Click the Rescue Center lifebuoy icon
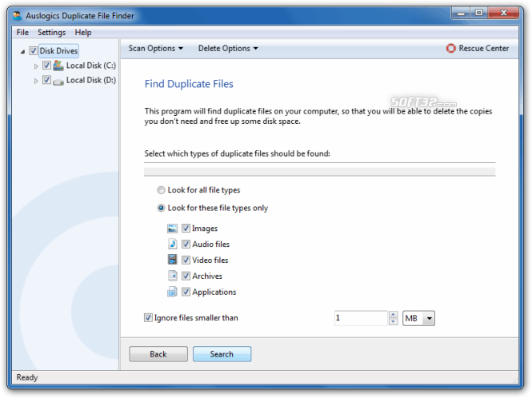 [x=451, y=49]
